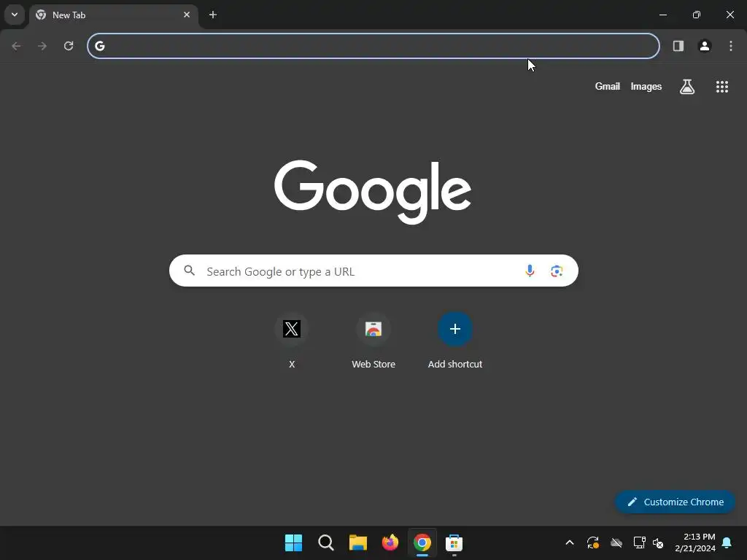Go back with the back arrow
The width and height of the screenshot is (747, 560).
point(16,46)
